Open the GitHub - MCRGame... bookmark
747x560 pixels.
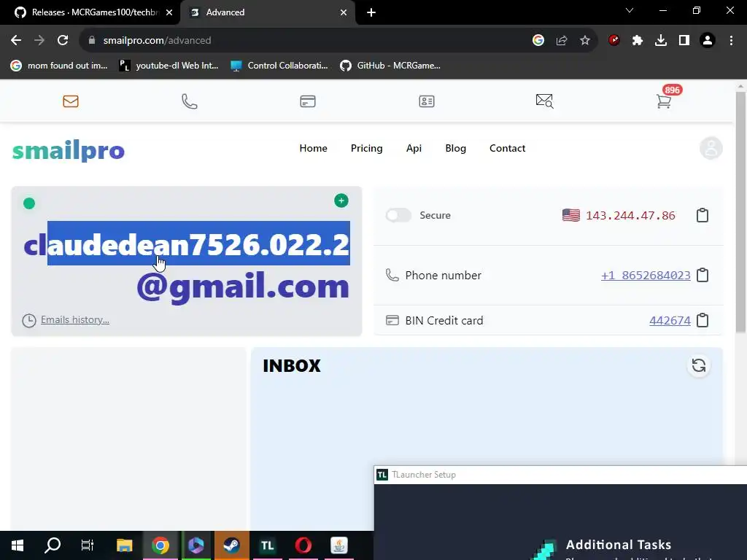tap(390, 66)
